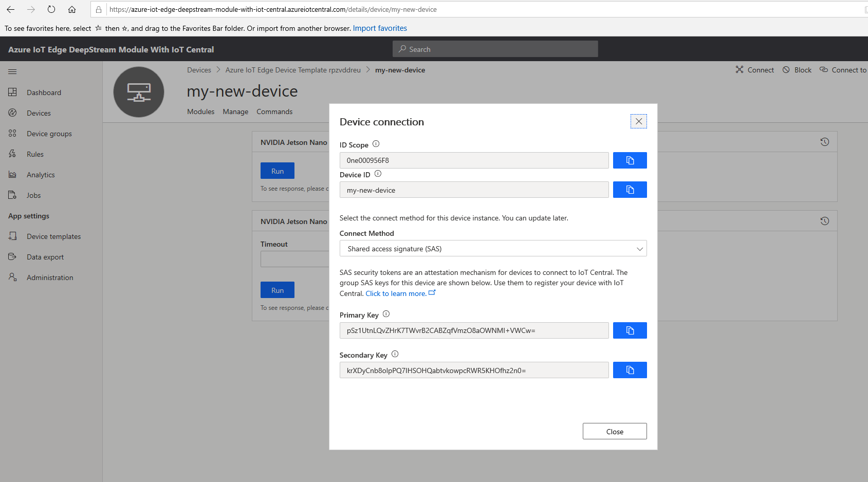Click Devices breadcrumb link

tap(199, 70)
